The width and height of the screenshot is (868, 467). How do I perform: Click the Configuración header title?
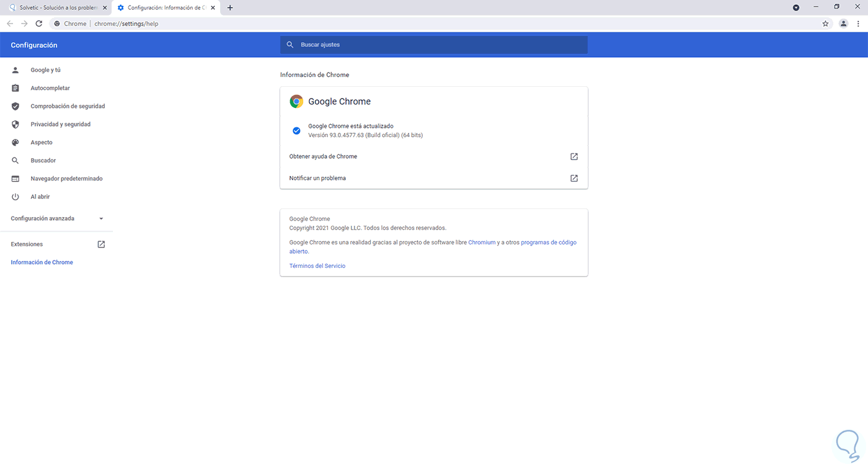pyautogui.click(x=34, y=45)
